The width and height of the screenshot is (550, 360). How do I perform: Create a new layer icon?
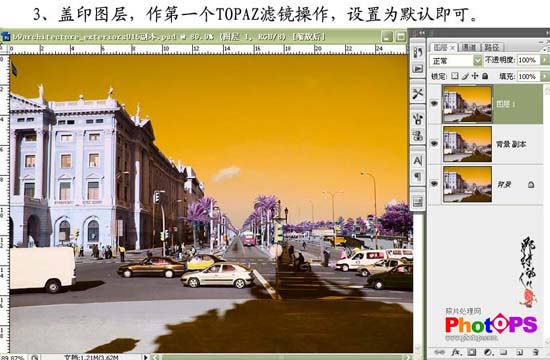point(519,352)
